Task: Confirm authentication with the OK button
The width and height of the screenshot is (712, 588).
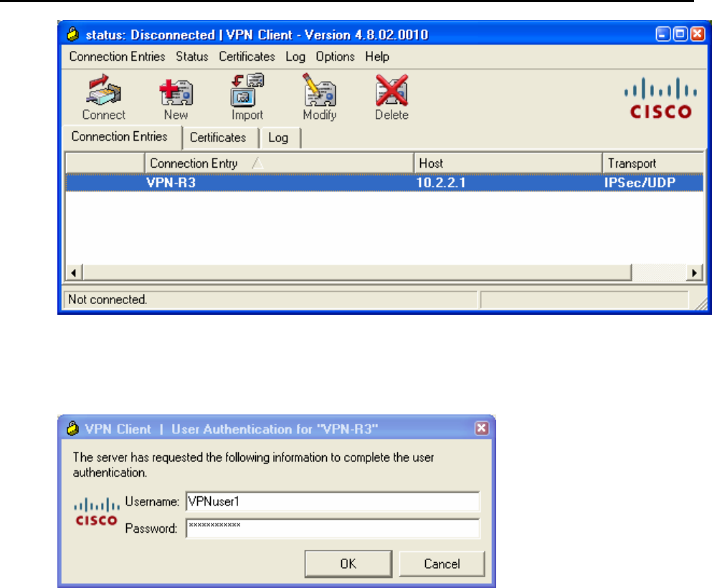Action: 348,564
